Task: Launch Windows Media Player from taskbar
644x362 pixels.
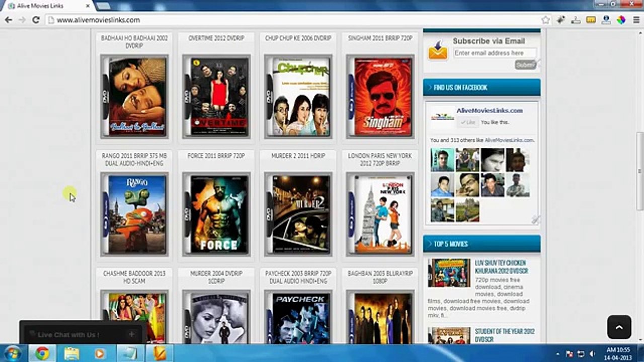Action: [100, 353]
